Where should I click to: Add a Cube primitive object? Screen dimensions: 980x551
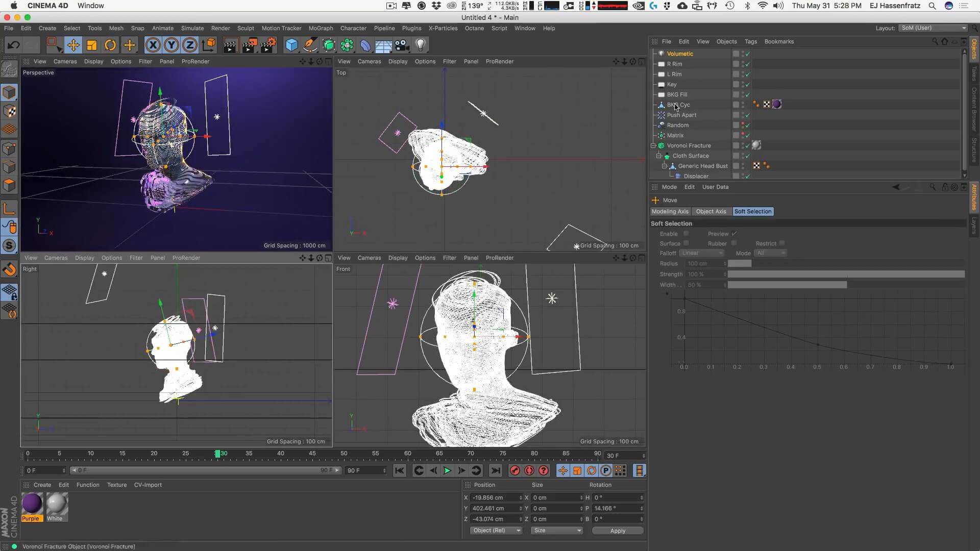pos(291,45)
